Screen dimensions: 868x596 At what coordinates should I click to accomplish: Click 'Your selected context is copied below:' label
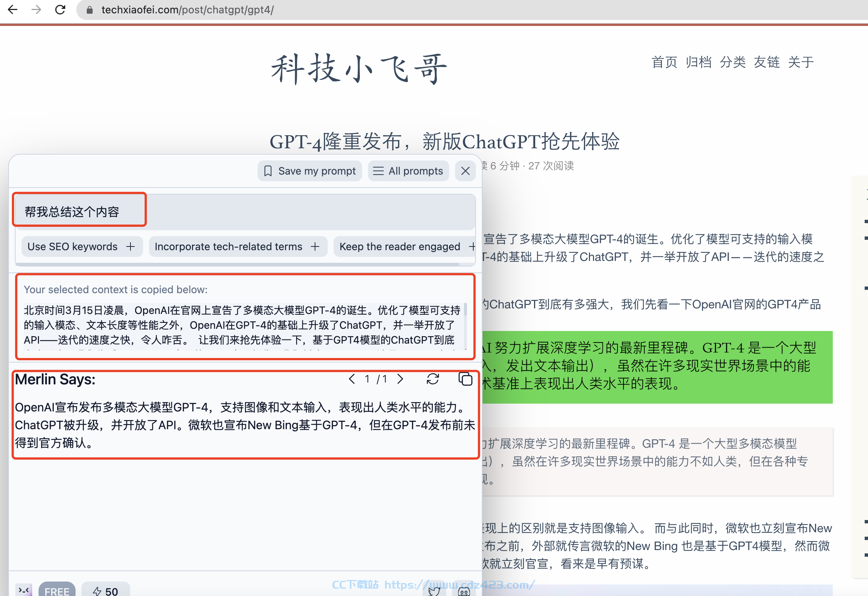tap(116, 289)
